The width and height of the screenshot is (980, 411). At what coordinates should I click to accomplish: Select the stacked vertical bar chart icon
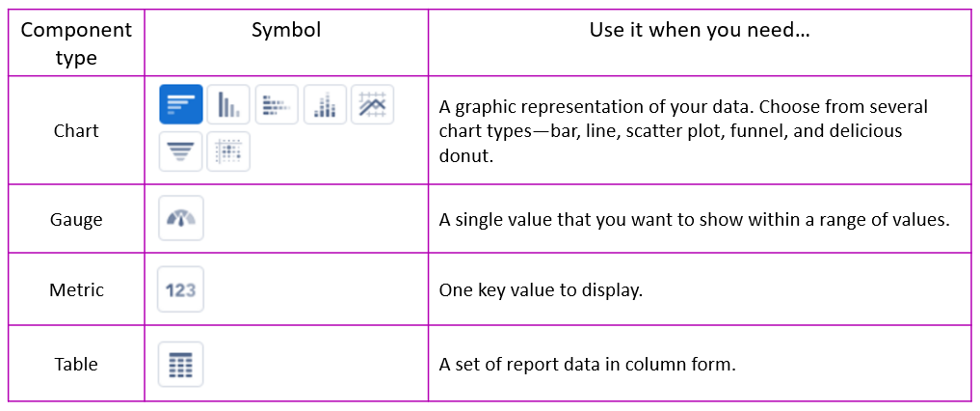tap(325, 104)
